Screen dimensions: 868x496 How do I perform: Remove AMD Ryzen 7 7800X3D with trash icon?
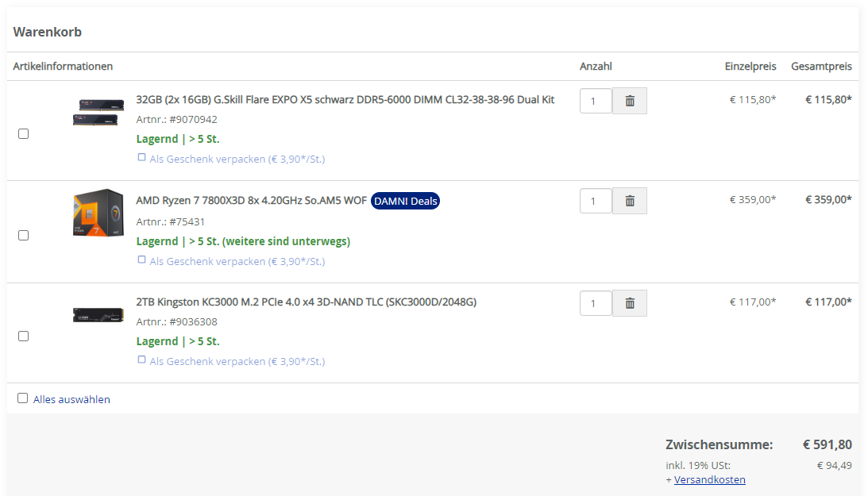coord(630,201)
